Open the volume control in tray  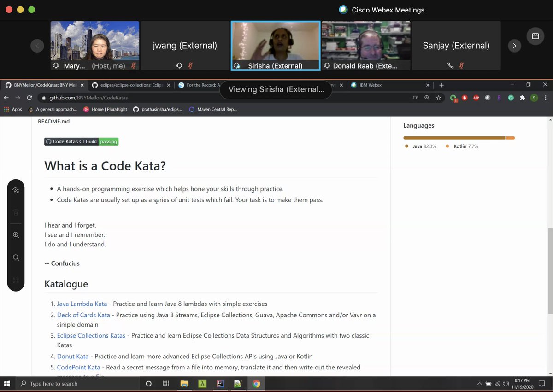(506, 383)
